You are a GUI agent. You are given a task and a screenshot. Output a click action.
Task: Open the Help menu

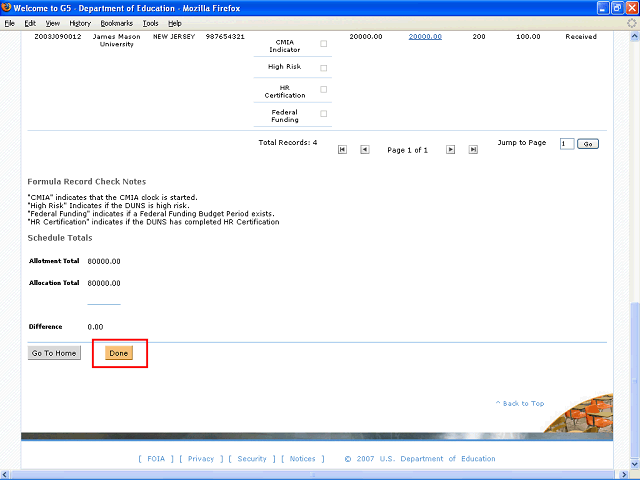coord(175,23)
